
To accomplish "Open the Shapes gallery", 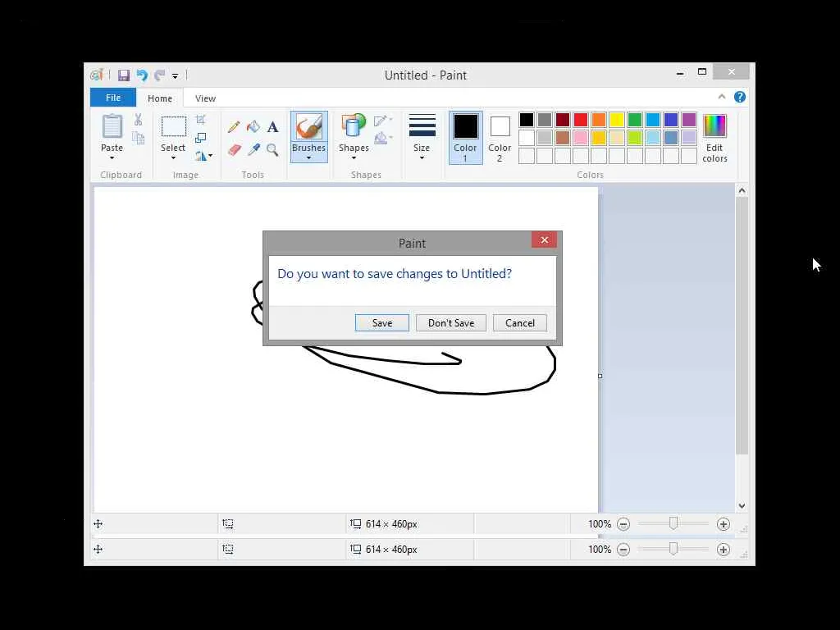I will tap(354, 136).
